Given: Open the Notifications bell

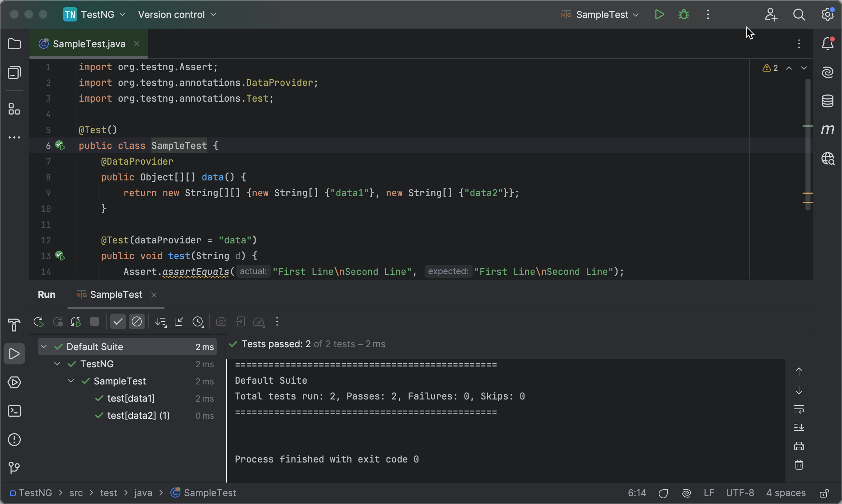Looking at the screenshot, I should coord(828,43).
